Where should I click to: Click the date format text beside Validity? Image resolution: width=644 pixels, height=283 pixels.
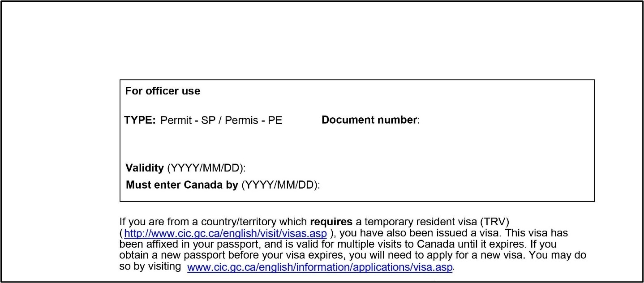206,168
